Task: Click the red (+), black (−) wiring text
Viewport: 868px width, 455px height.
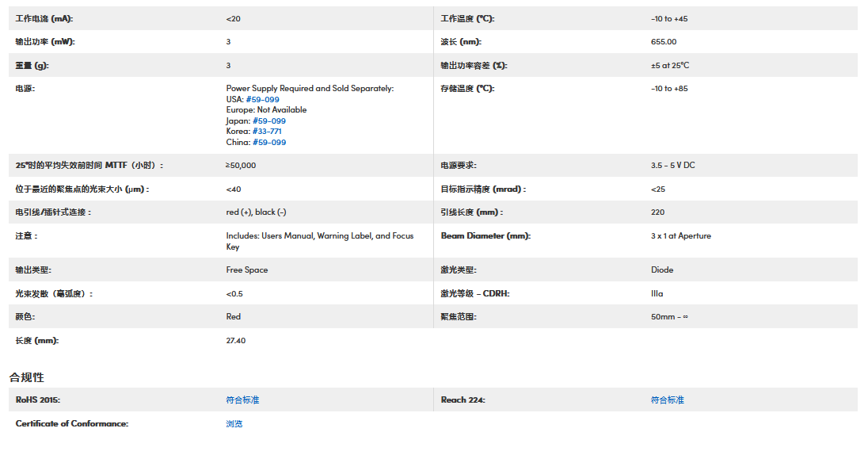Action: [257, 212]
